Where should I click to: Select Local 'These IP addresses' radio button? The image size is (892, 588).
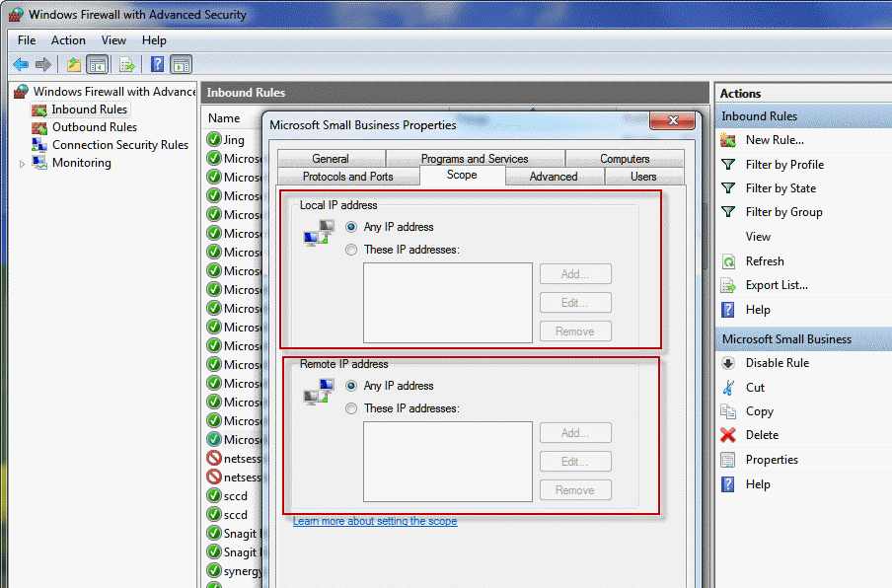coord(351,250)
